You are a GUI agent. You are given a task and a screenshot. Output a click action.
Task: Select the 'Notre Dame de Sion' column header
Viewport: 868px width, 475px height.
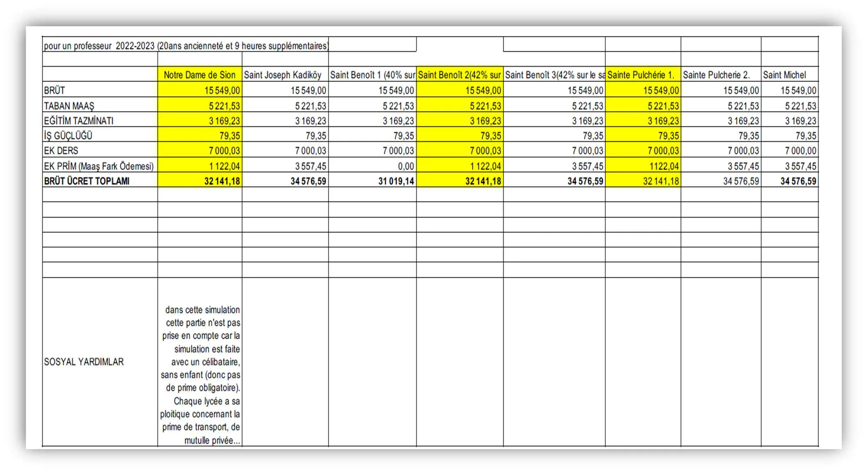tap(200, 75)
